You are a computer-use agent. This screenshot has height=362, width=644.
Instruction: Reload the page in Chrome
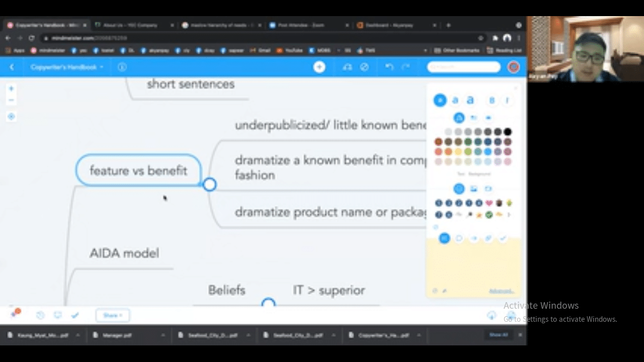pyautogui.click(x=32, y=38)
